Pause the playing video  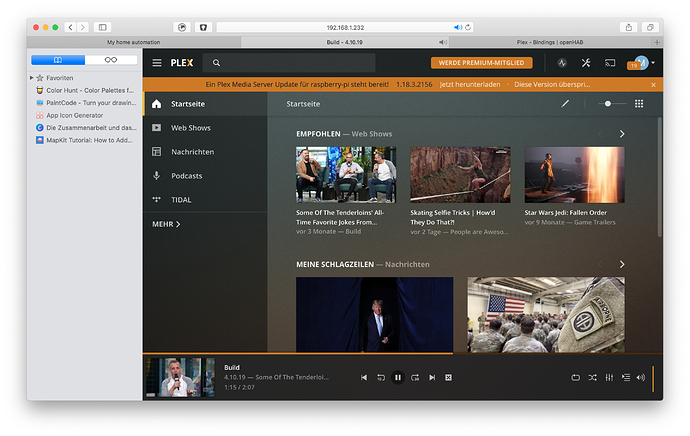[398, 377]
